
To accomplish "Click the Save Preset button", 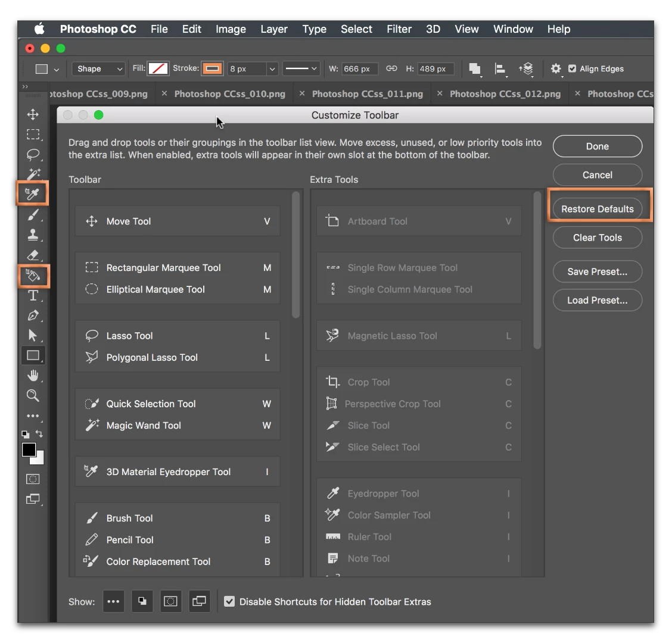I will (598, 271).
